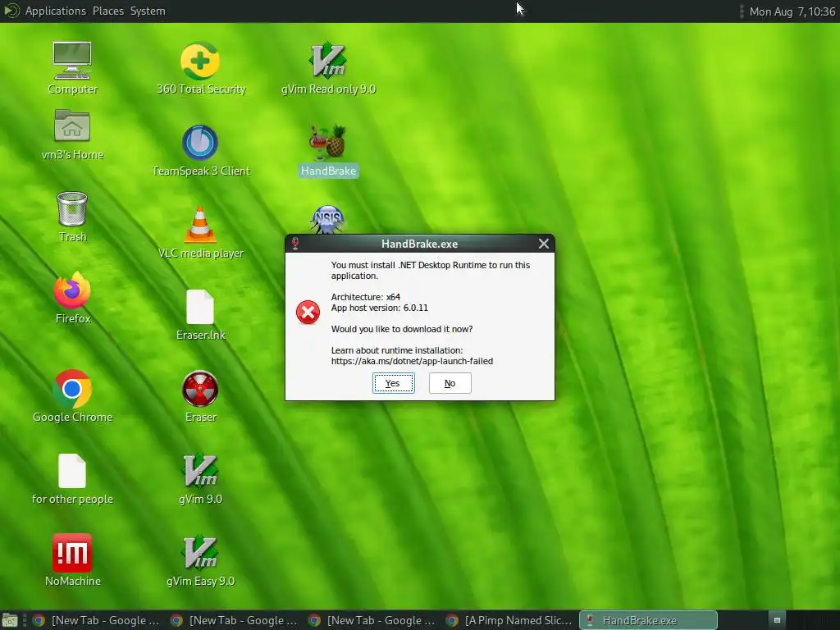Open the Places menu
The image size is (840, 630).
click(x=108, y=11)
